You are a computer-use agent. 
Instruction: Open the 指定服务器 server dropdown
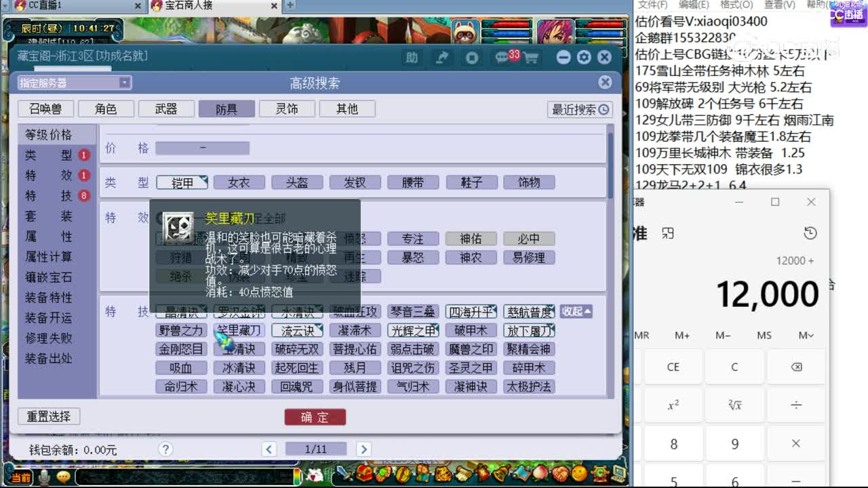click(124, 82)
